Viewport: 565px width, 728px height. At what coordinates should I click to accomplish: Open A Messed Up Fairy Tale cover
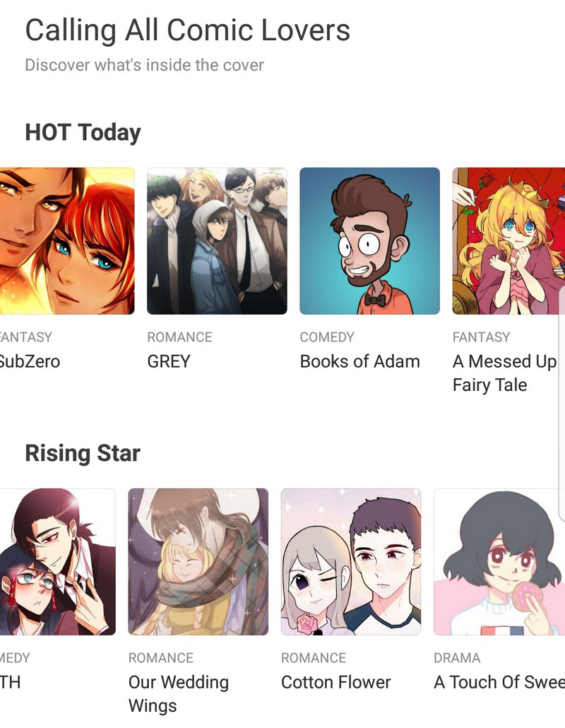pos(509,241)
